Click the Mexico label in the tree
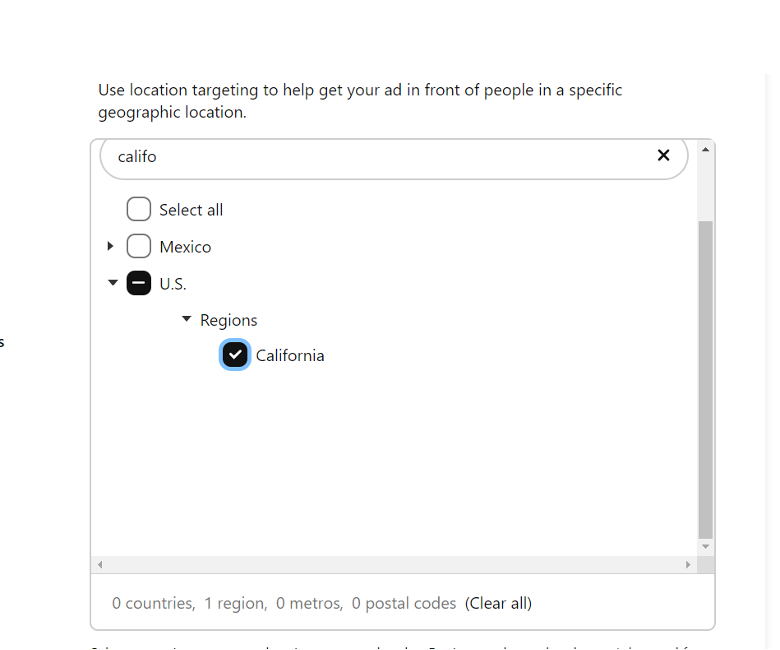The image size is (780, 650). [x=186, y=247]
